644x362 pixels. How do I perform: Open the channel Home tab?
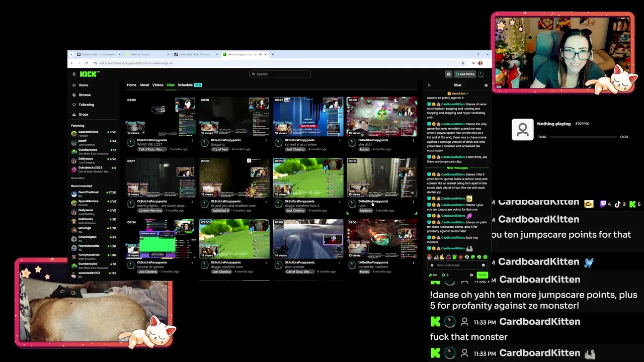(131, 85)
